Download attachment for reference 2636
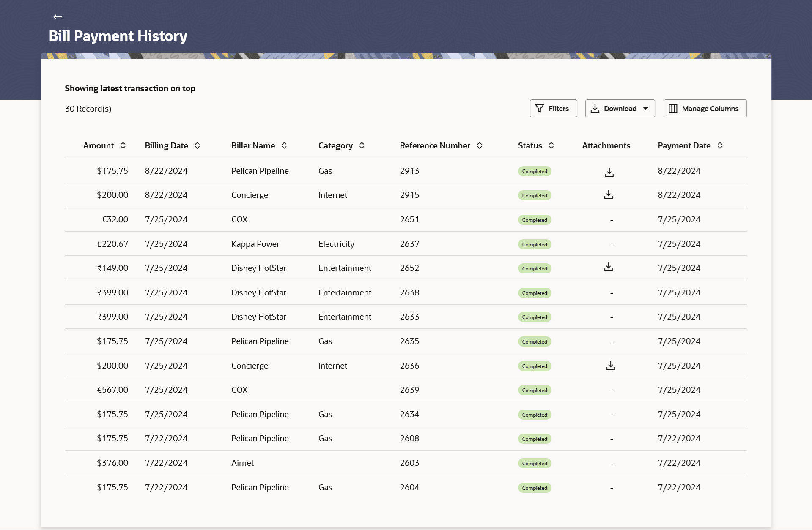This screenshot has width=812, height=530. click(x=610, y=366)
